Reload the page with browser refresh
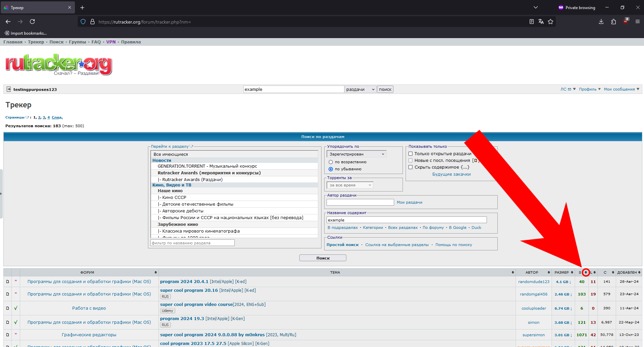 (32, 22)
